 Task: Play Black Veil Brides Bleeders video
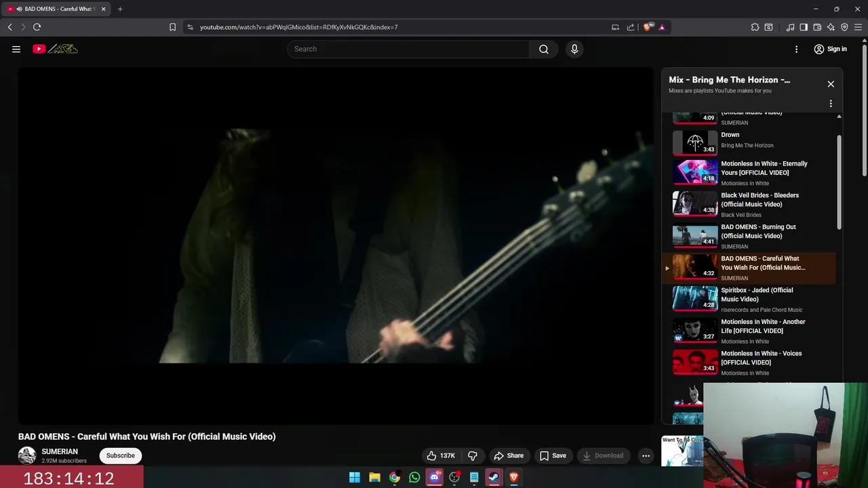pos(750,204)
